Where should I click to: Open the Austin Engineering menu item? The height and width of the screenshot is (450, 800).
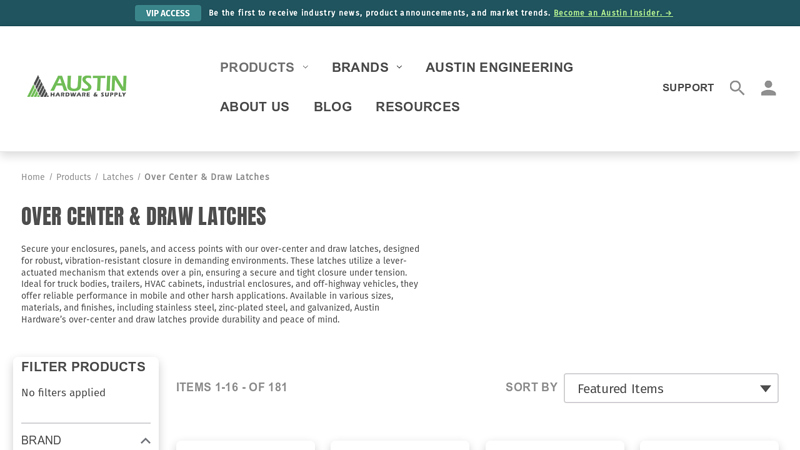point(499,67)
